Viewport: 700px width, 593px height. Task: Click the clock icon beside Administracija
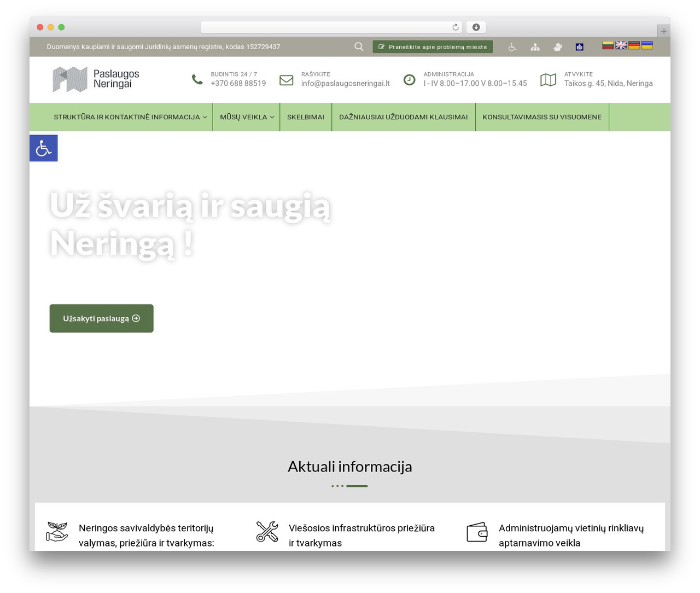pos(409,80)
